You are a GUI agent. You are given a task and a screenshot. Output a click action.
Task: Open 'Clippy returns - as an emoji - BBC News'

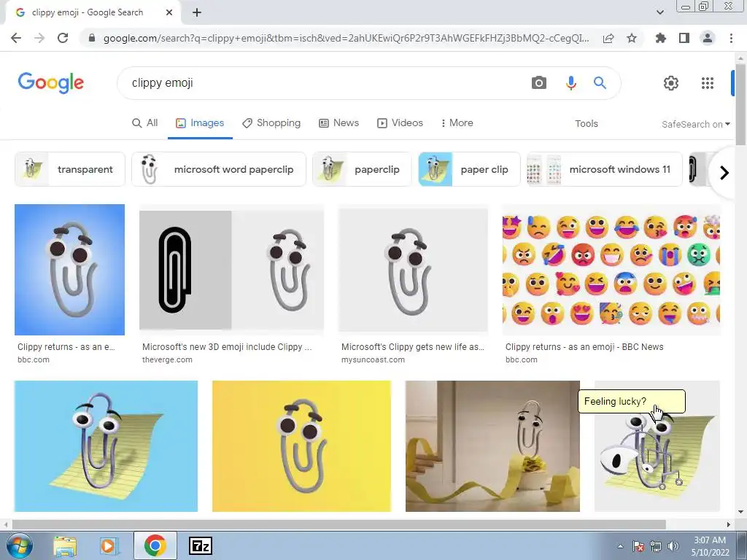584,346
